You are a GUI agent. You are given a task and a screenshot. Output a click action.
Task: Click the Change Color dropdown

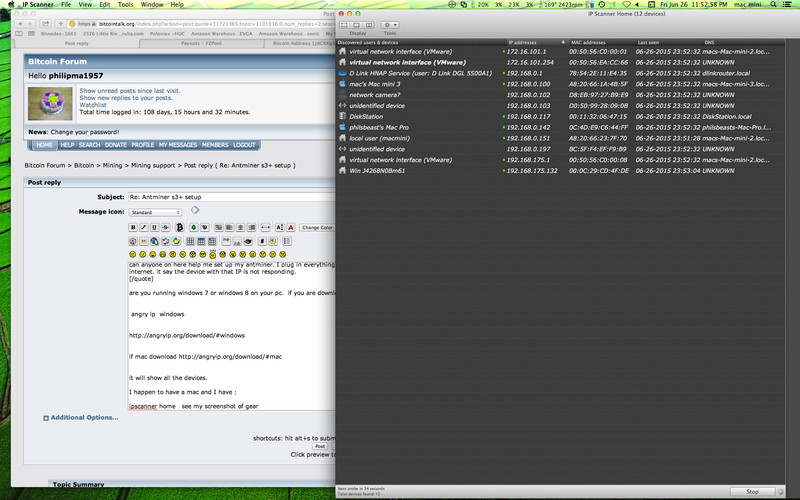317,228
